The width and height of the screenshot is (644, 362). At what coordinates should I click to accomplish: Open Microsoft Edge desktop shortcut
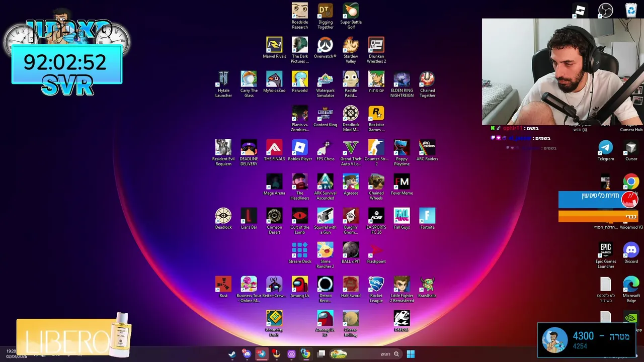click(x=631, y=290)
